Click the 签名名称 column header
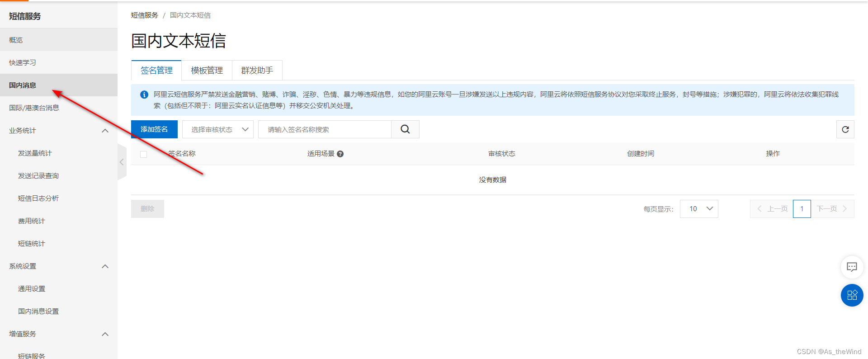 pyautogui.click(x=182, y=154)
